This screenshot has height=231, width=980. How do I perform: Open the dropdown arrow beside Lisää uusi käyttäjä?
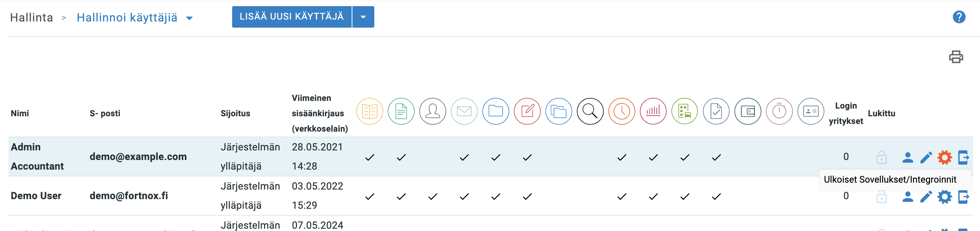[x=363, y=17]
